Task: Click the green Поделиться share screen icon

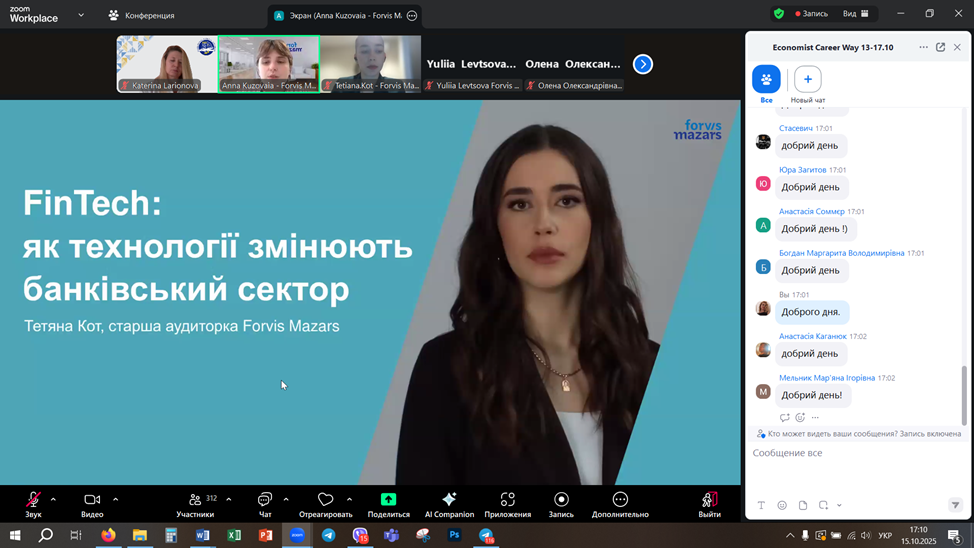Action: pyautogui.click(x=388, y=502)
